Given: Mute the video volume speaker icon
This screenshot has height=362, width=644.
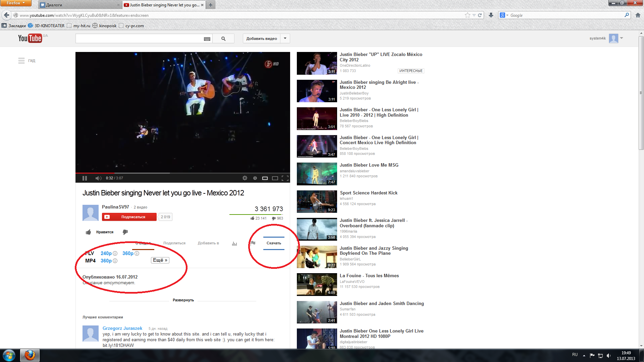Looking at the screenshot, I should (98, 178).
